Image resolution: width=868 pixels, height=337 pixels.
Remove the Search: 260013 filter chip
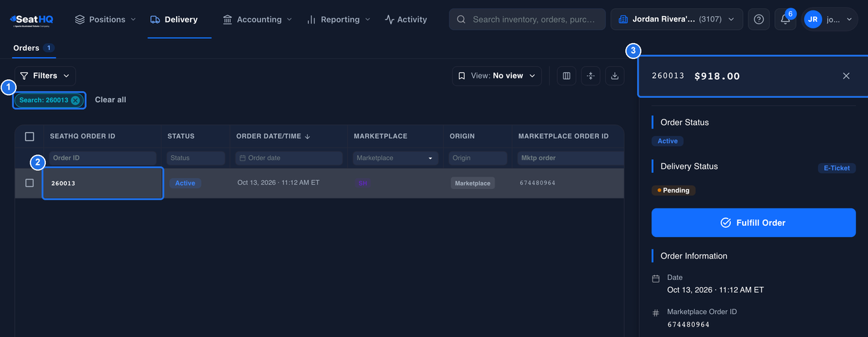[x=75, y=100]
